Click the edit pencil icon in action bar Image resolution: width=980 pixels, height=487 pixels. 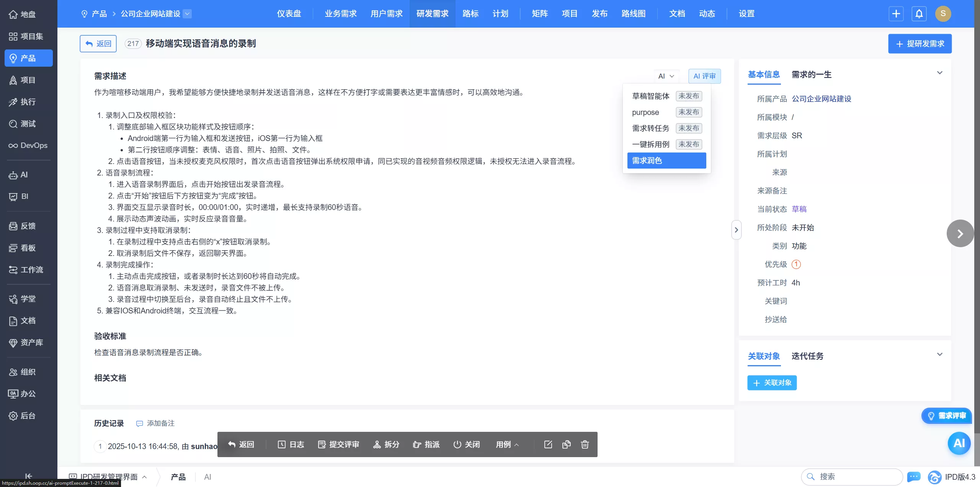click(x=548, y=444)
